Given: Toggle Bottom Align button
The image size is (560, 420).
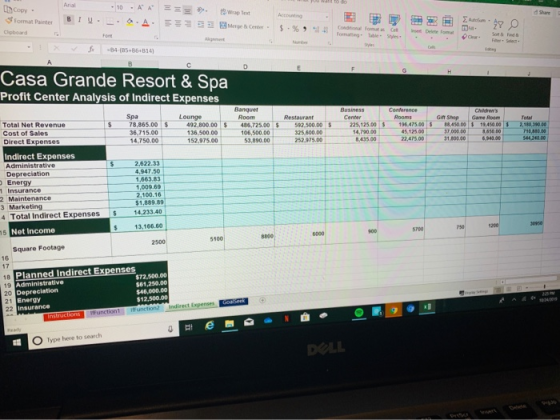Looking at the screenshot, I should point(187,10).
